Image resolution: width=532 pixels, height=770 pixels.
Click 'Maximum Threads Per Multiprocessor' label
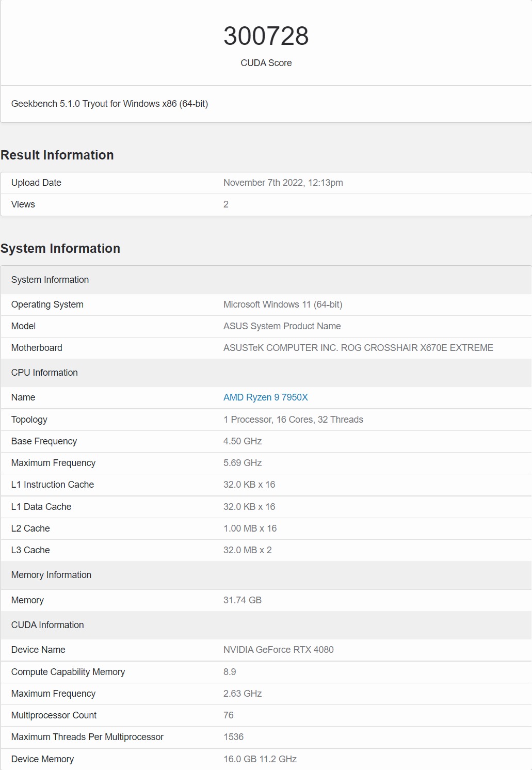(87, 737)
